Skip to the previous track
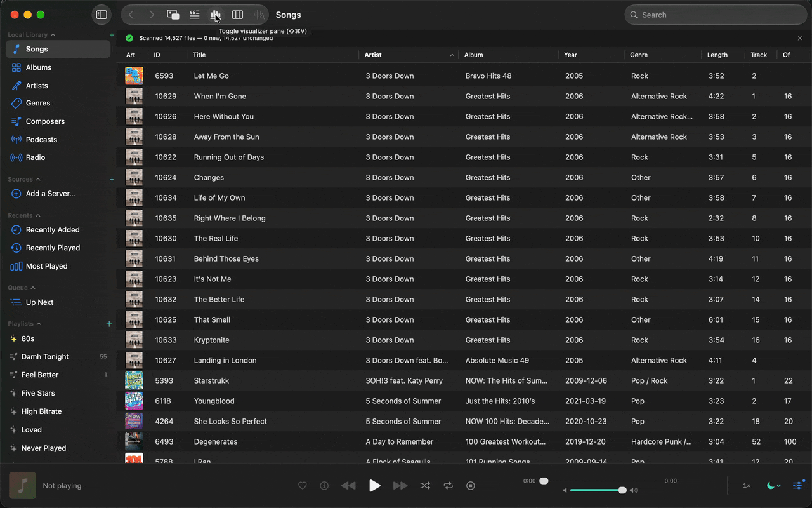812x508 pixels. click(x=348, y=486)
